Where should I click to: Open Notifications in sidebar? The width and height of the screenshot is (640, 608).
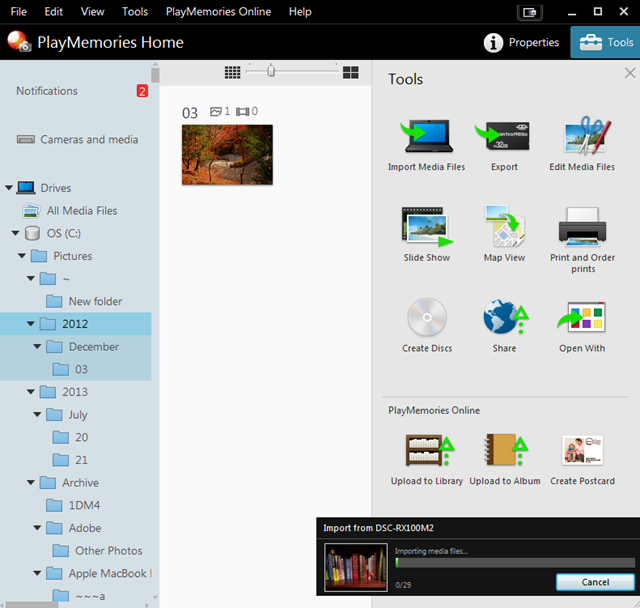point(47,91)
